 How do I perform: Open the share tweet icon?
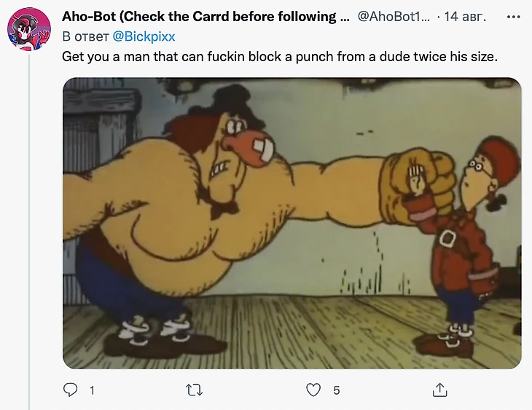[x=439, y=390]
